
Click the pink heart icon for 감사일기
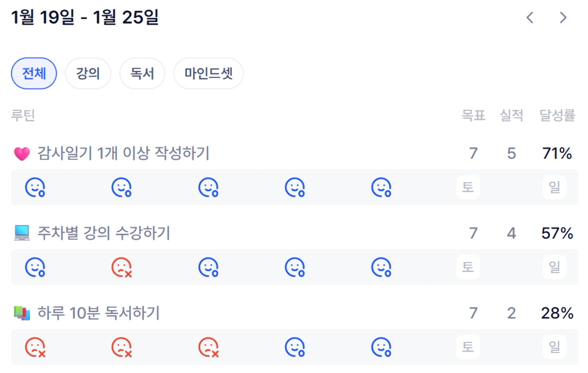[x=22, y=154]
